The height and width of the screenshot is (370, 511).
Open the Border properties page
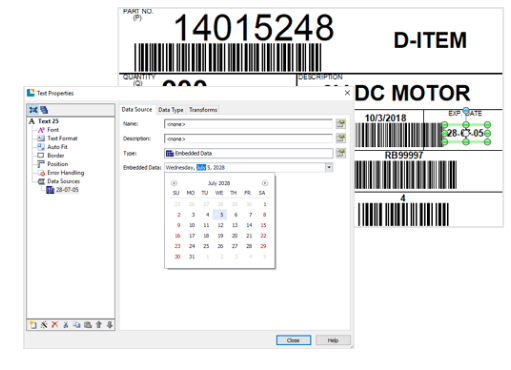(x=56, y=156)
